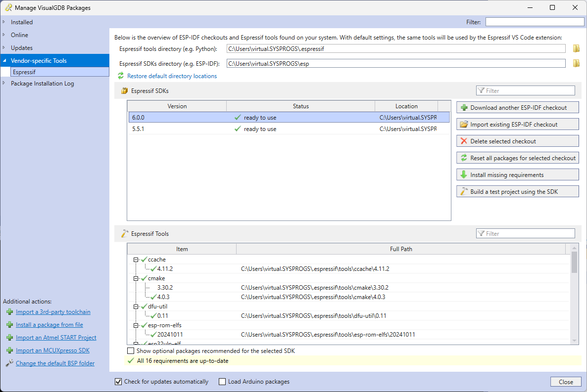587x392 pixels.
Task: Select Vendor-specific Tools in the sidebar
Action: tap(54, 61)
